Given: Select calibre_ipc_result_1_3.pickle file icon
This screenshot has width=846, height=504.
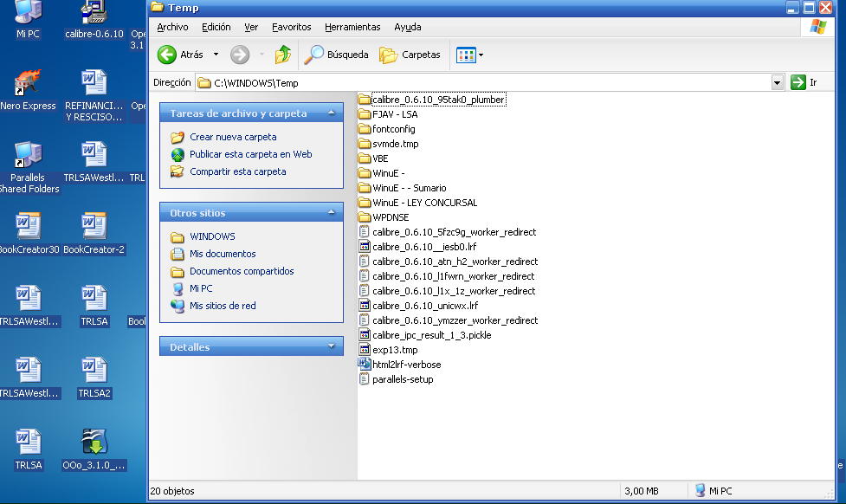Looking at the screenshot, I should (365, 335).
